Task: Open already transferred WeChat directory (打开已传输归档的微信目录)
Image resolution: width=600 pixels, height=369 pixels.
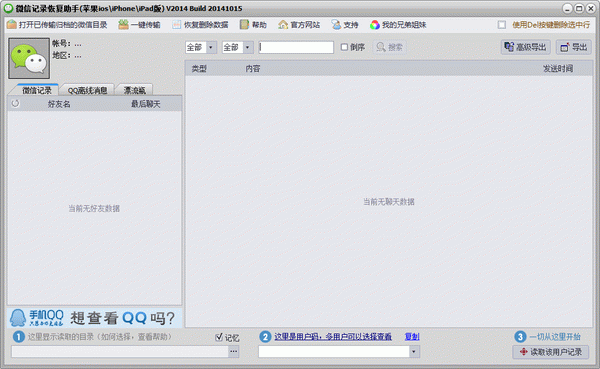Action: pyautogui.click(x=57, y=25)
